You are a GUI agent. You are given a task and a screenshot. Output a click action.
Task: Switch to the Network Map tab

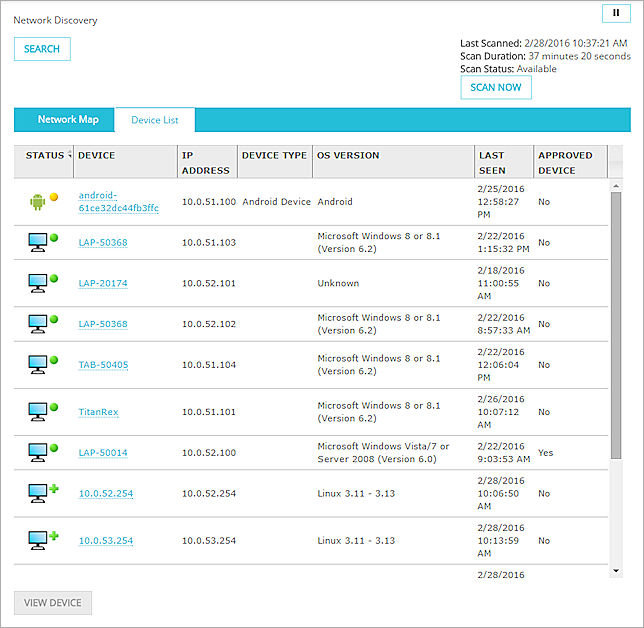click(68, 120)
